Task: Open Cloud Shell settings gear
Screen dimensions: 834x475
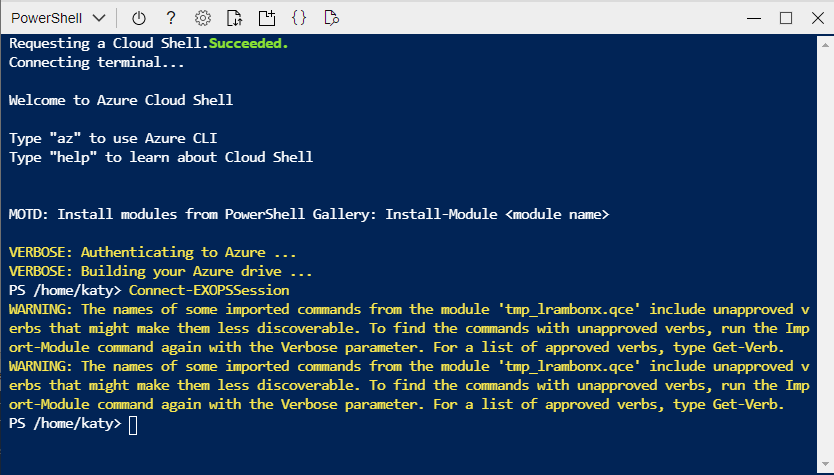Action: click(x=203, y=18)
